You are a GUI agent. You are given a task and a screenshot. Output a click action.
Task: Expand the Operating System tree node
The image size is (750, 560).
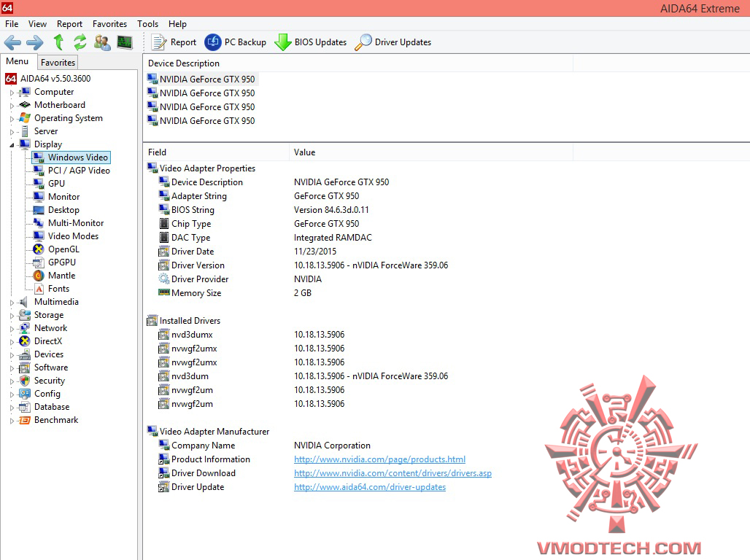click(x=12, y=119)
